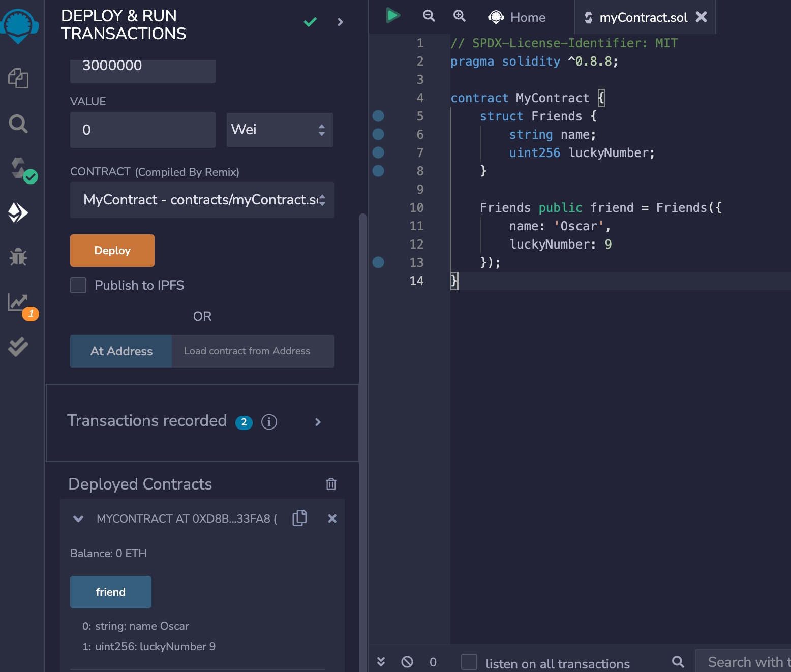The image size is (791, 672).
Task: Expand the Transactions recorded section
Action: pyautogui.click(x=318, y=422)
